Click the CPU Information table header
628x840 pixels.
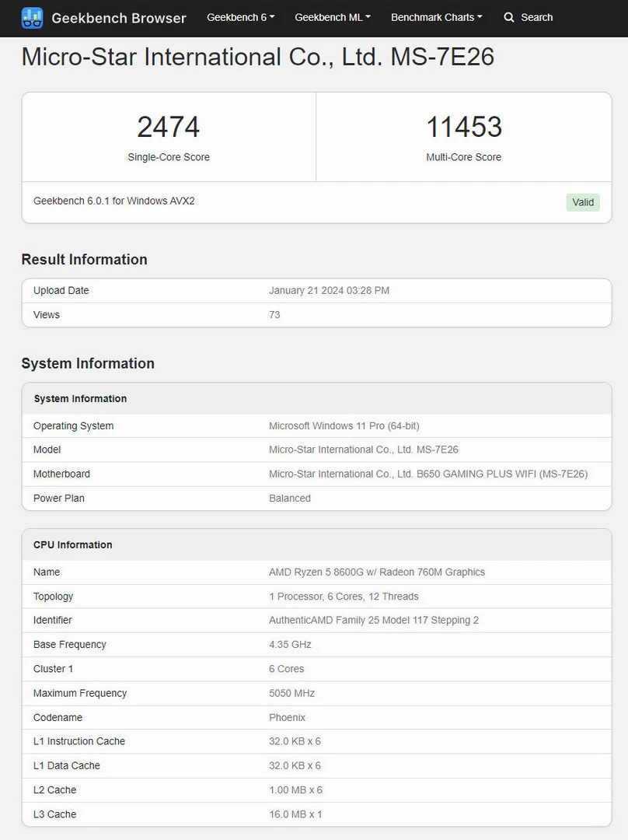(73, 544)
